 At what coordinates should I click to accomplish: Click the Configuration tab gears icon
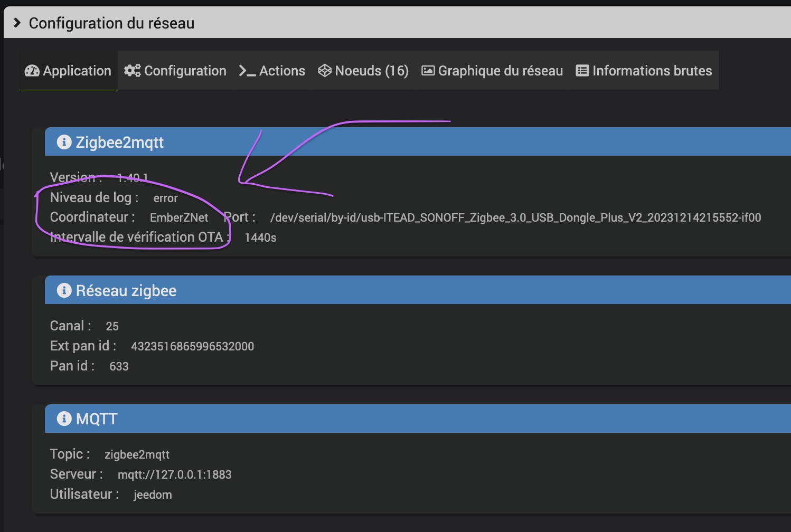(x=132, y=71)
